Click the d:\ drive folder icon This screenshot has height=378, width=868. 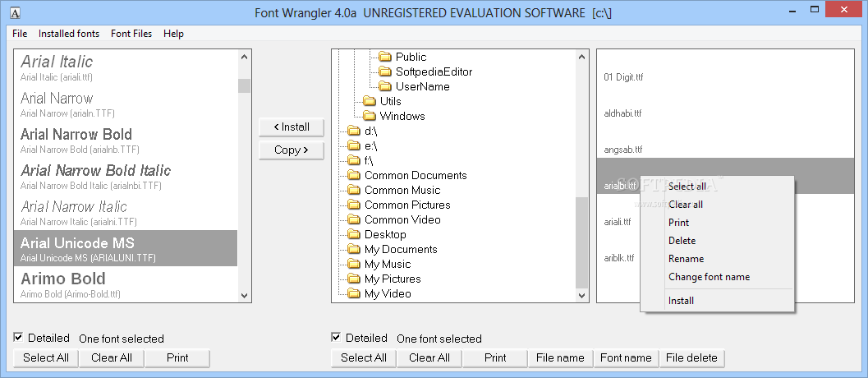click(x=354, y=131)
